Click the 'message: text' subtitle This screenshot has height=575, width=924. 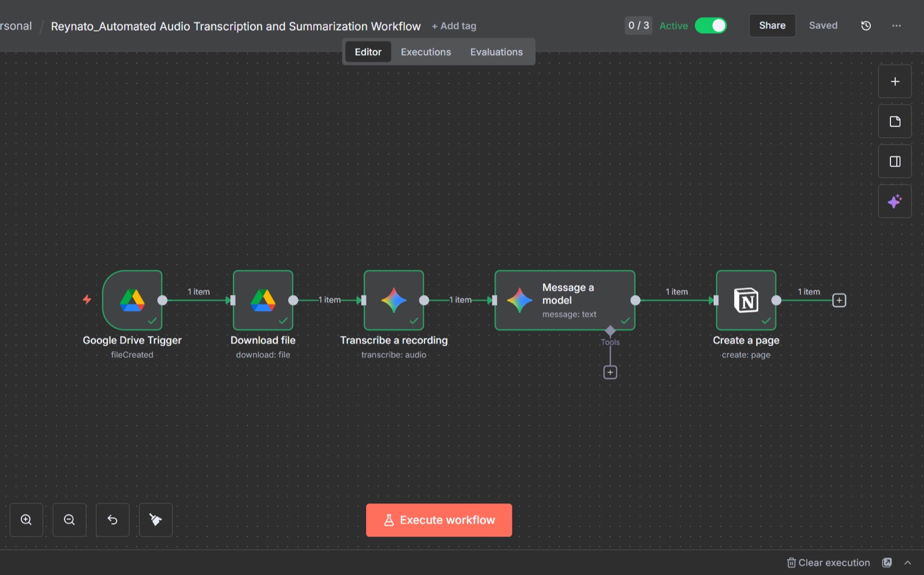[569, 314]
